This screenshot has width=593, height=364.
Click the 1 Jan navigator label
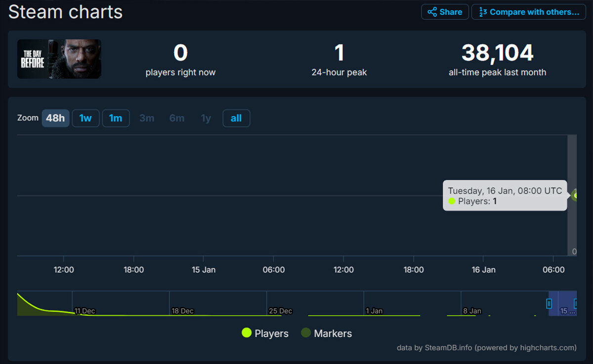374,311
